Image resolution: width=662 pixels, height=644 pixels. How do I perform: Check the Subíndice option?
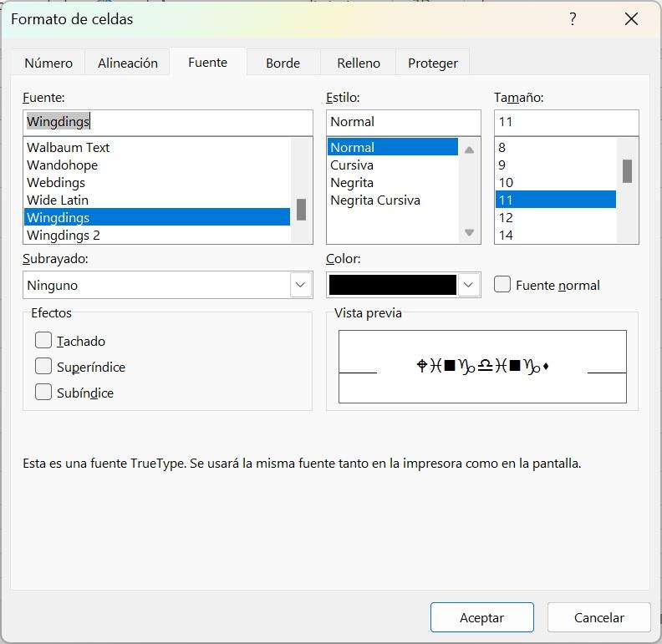pyautogui.click(x=43, y=392)
